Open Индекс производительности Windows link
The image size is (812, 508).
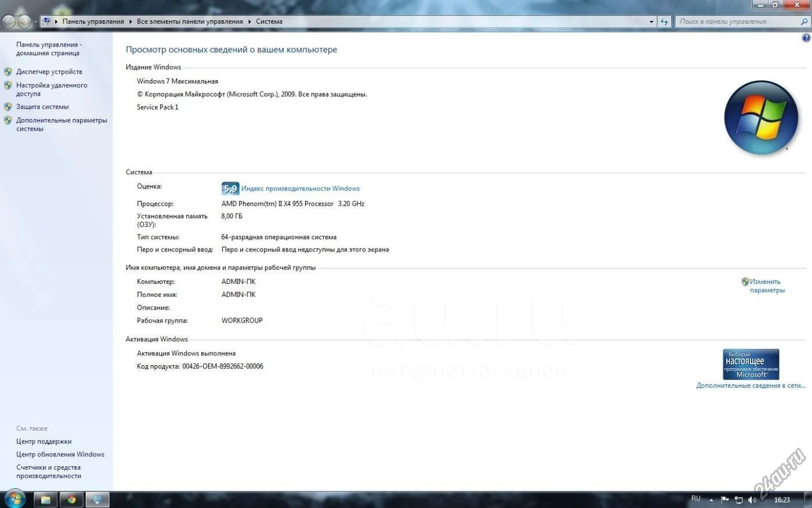click(300, 188)
